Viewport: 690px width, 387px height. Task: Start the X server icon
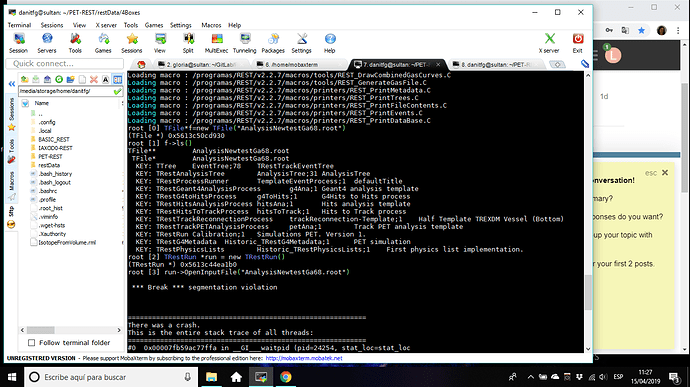pyautogui.click(x=549, y=44)
